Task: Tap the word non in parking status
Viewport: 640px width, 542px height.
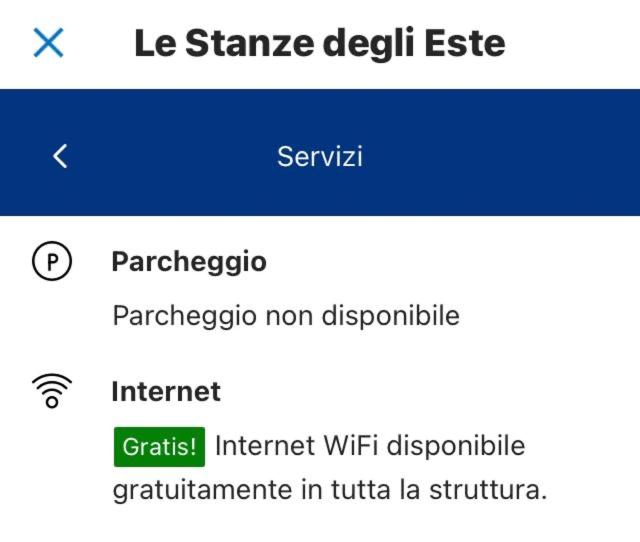Action: tap(289, 317)
